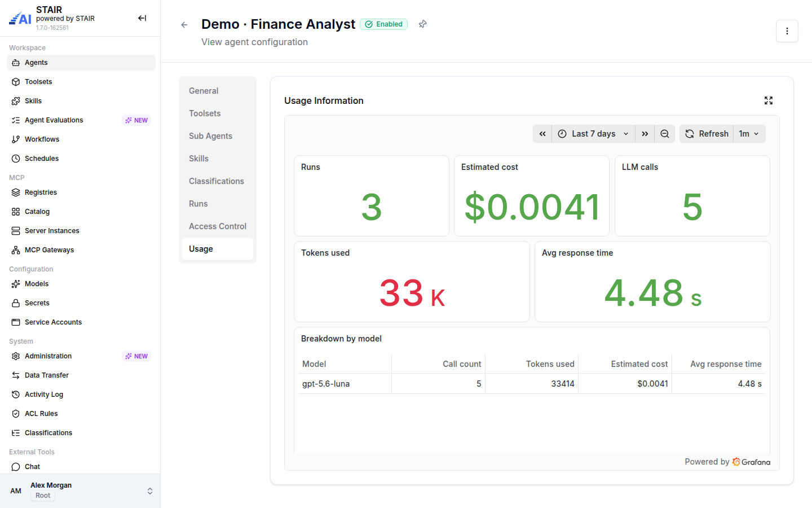812x508 pixels.
Task: Open Toolsets in the Workspace sidebar
Action: click(81, 82)
